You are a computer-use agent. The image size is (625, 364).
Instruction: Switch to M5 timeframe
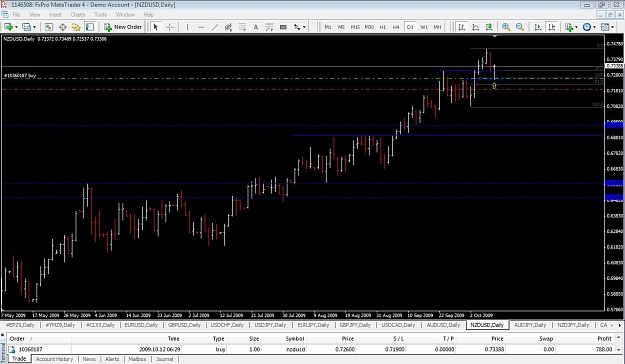[341, 27]
